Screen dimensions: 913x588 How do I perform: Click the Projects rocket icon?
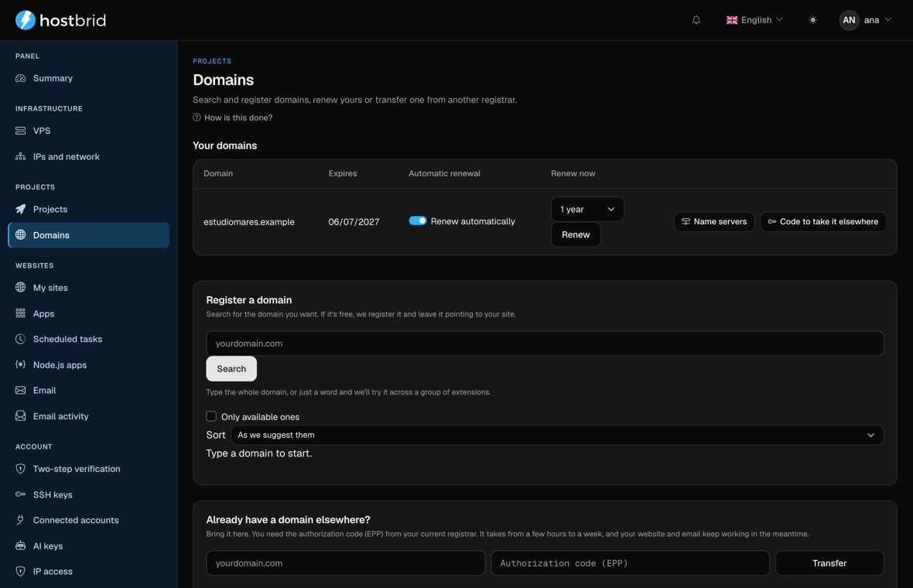[20, 209]
